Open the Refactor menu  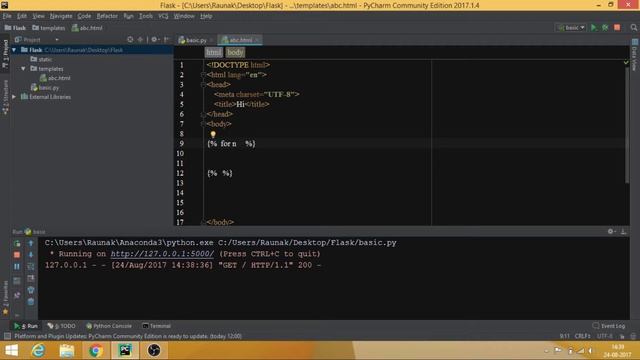107,16
